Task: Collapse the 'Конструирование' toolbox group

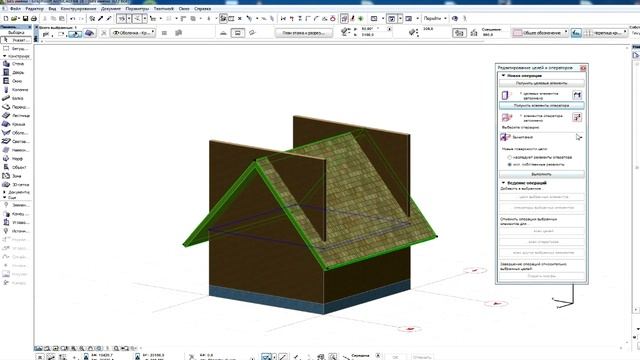Action: click(4, 56)
